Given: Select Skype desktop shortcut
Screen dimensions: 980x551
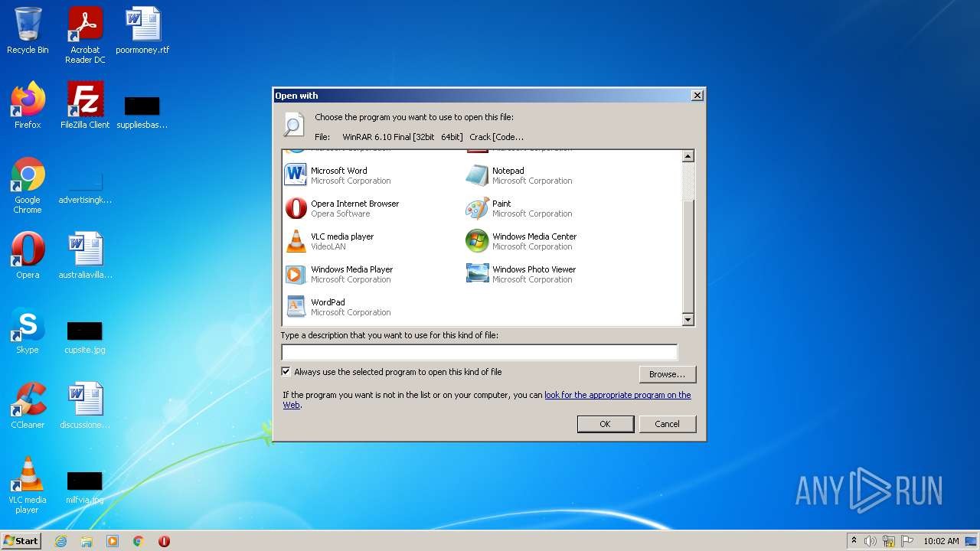Looking at the screenshot, I should click(28, 331).
